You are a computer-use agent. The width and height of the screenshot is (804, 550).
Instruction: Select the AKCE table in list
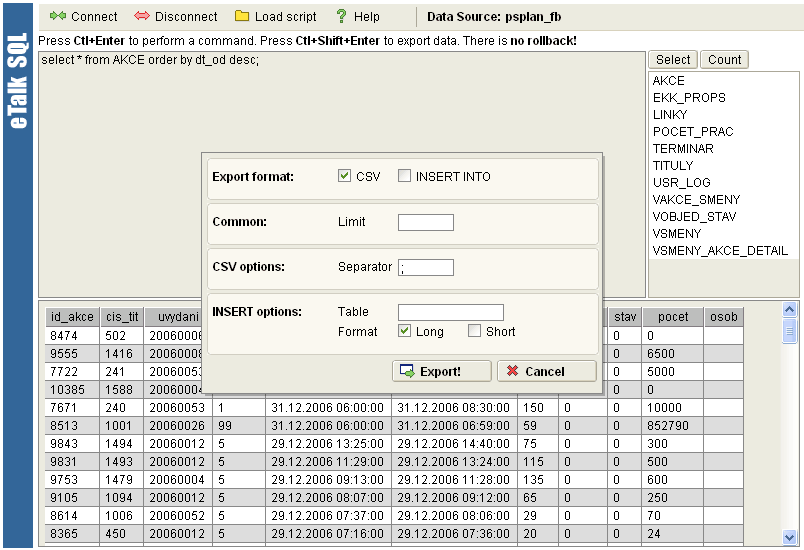tap(669, 81)
